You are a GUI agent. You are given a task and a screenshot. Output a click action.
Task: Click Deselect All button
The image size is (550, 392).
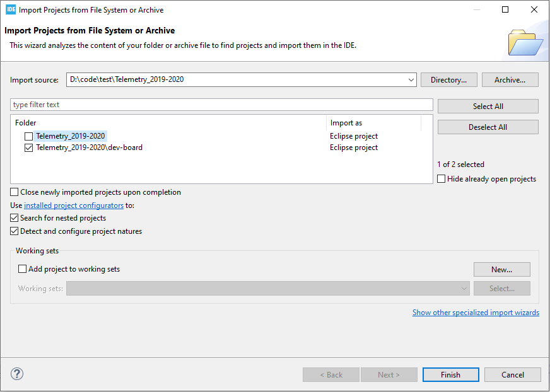pos(488,127)
